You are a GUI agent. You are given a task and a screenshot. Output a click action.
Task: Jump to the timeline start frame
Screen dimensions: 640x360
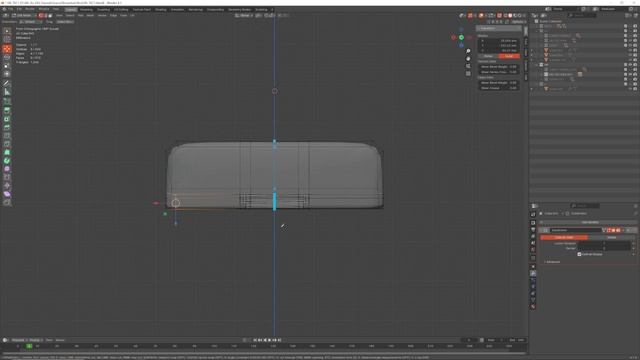(x=255, y=340)
